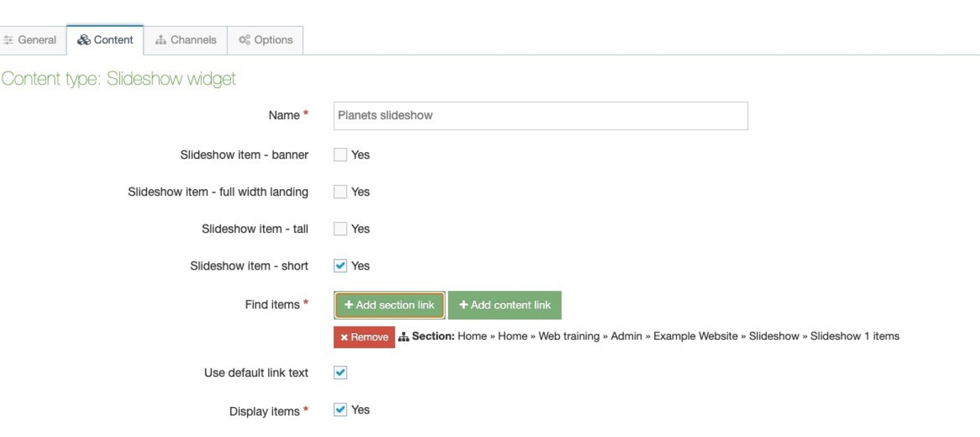Tick the full width landing checkbox

pos(341,192)
